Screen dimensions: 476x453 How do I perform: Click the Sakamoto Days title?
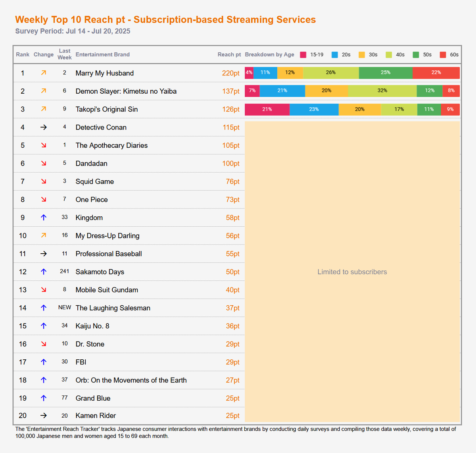click(100, 272)
